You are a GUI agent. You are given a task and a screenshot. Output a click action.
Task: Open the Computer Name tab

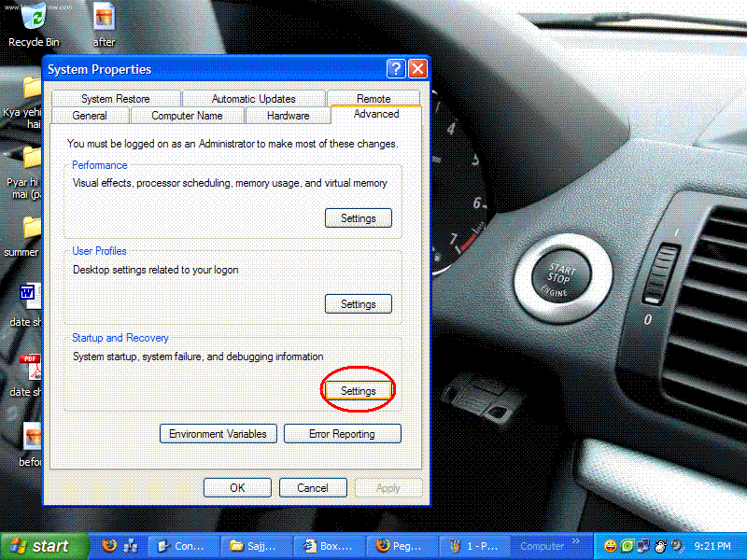coord(187,116)
